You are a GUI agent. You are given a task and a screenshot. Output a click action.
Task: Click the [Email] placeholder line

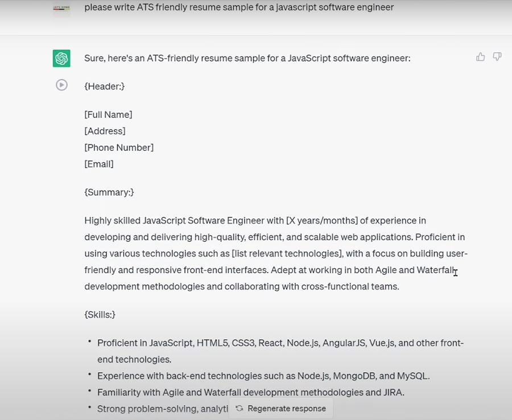point(99,164)
